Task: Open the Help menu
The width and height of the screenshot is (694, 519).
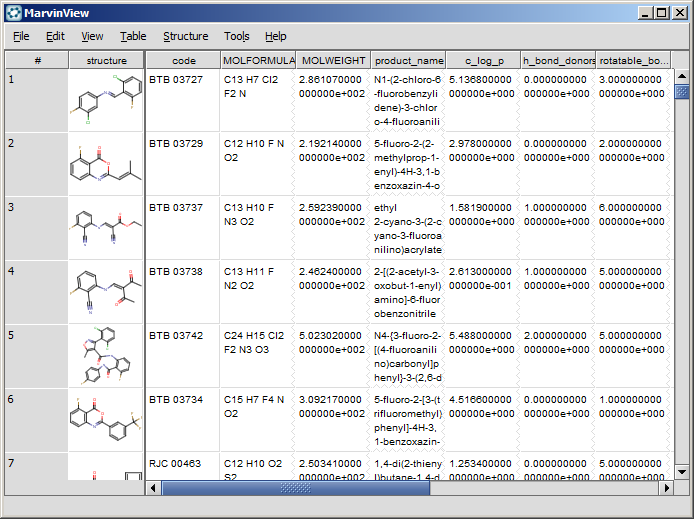Action: point(276,36)
